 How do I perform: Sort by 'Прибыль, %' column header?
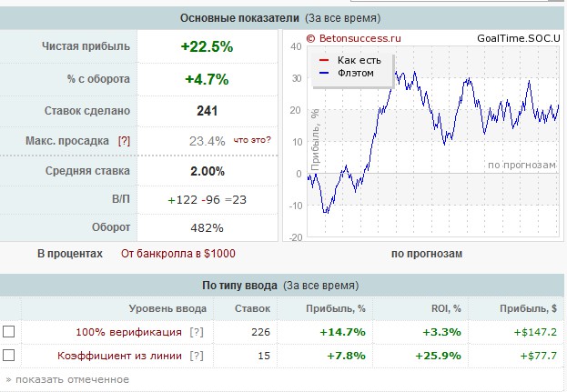tap(336, 308)
